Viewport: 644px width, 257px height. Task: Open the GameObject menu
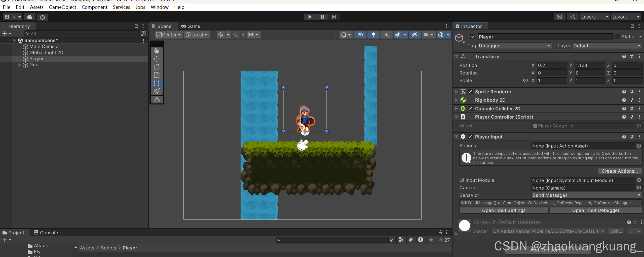pyautogui.click(x=62, y=7)
